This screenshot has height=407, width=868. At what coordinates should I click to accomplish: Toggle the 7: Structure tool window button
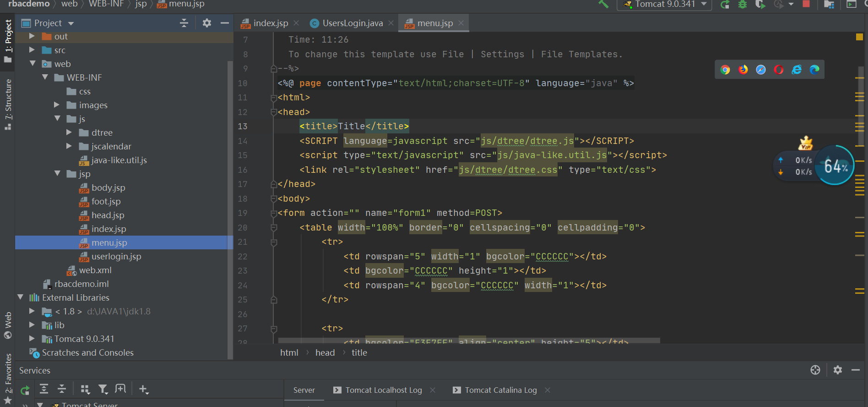(7, 105)
